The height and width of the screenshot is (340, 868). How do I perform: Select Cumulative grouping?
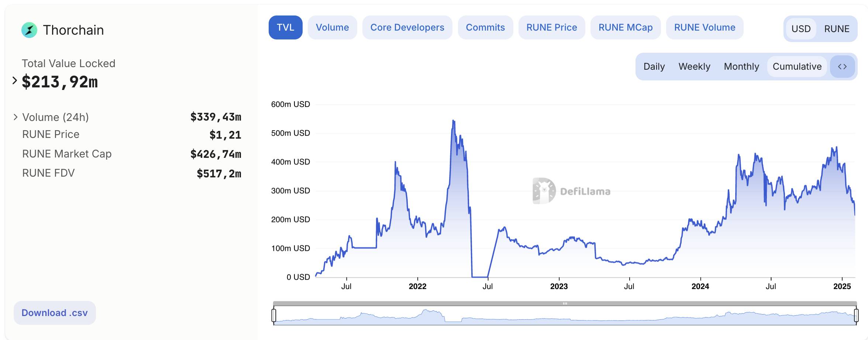(797, 66)
